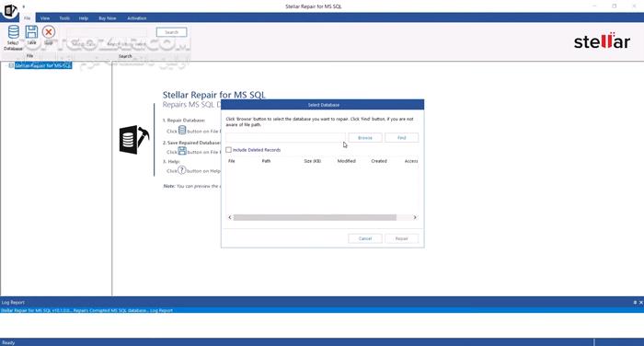Open the Activation tab
The width and height of the screenshot is (644, 346).
[137, 18]
